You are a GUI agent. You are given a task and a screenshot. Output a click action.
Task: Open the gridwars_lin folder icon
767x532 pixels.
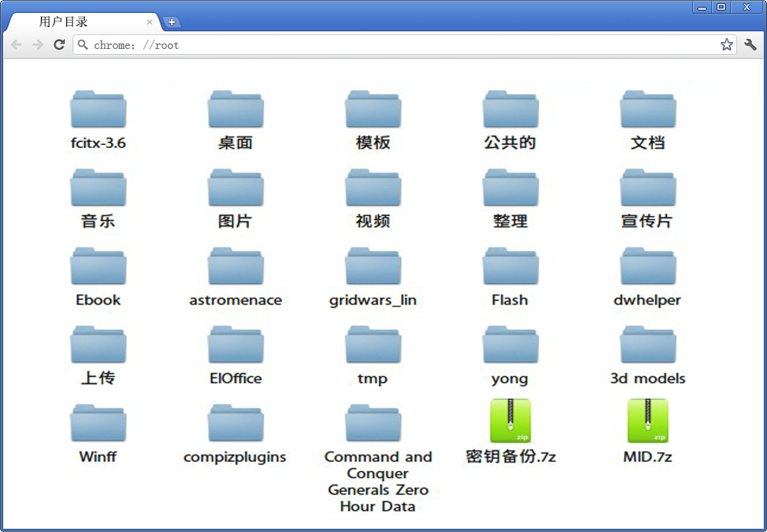coord(374,266)
